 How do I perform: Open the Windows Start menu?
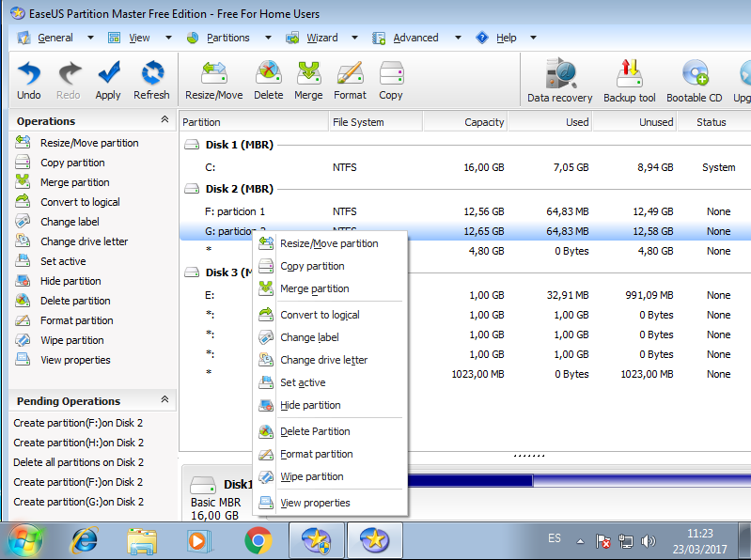click(24, 541)
